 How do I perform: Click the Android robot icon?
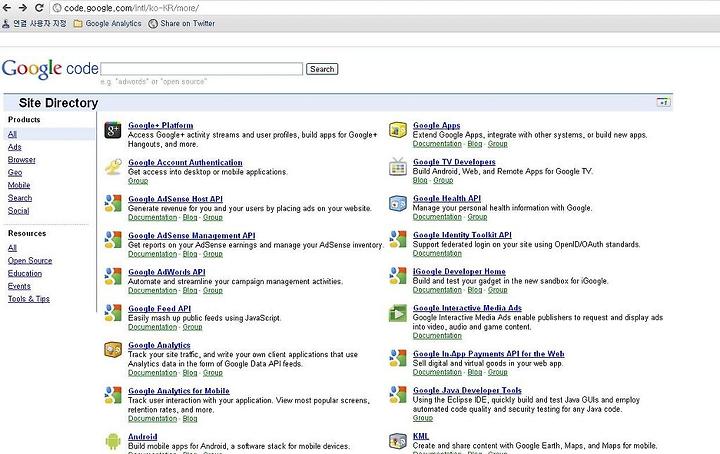pos(113,441)
